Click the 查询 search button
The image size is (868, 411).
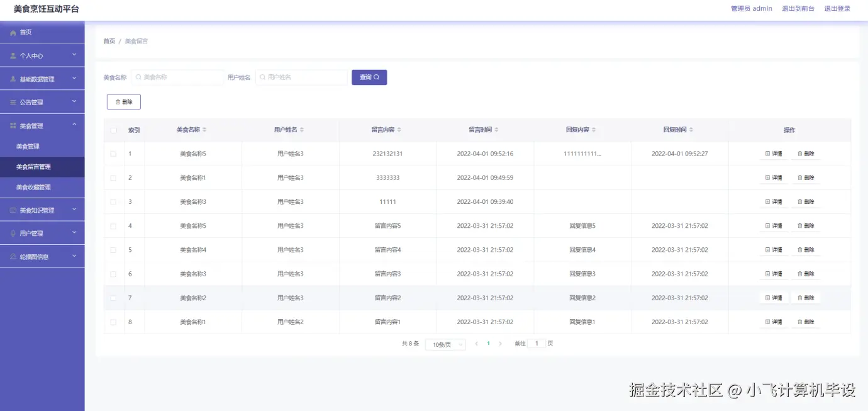coord(369,77)
